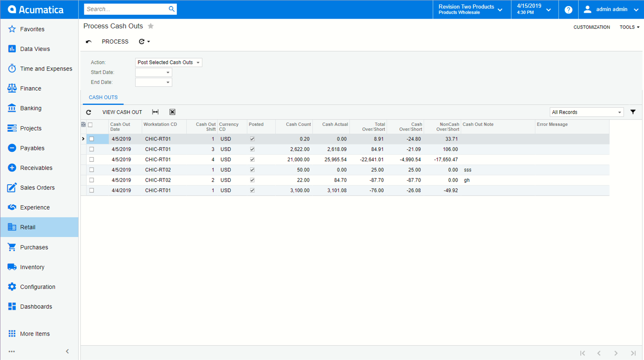Viewport: 644px width, 360px height.
Task: Open Retail building icon
Action: [x=12, y=227]
